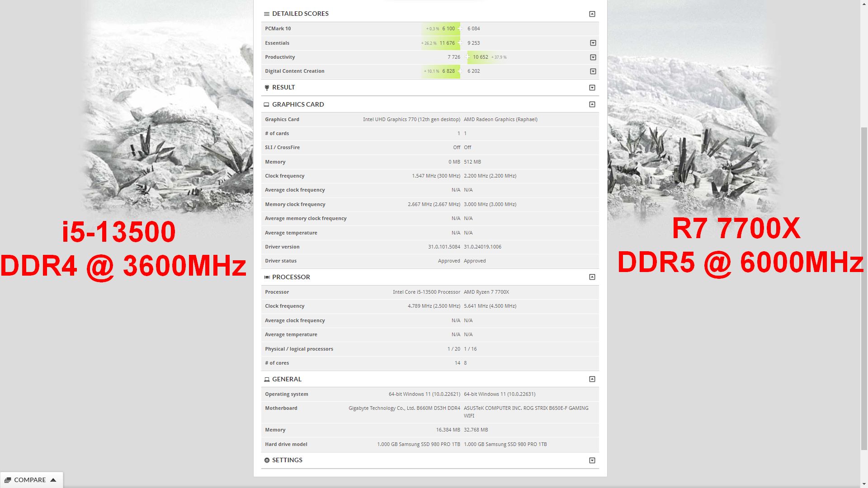Click the page vertical scrollbar thumb
Viewport: 868px width, 488px height.
[x=864, y=288]
